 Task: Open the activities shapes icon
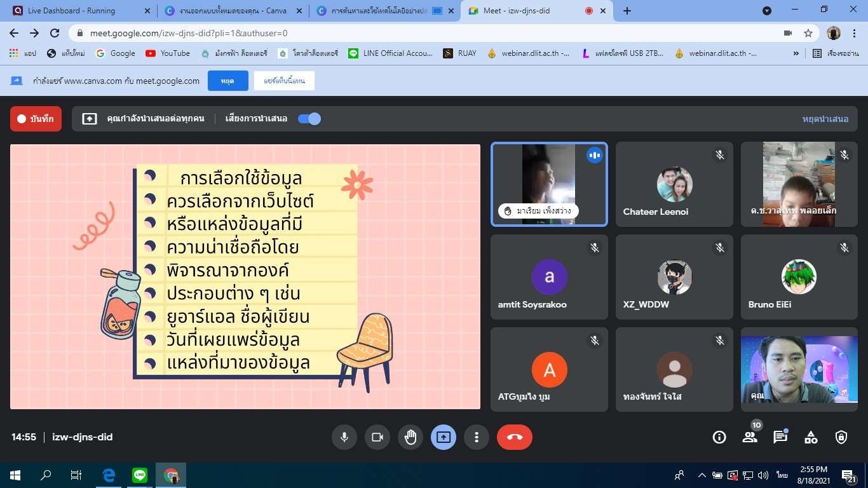(811, 437)
